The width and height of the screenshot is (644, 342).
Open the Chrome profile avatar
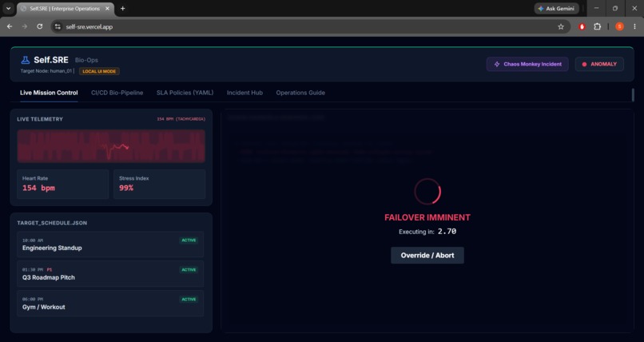click(619, 26)
